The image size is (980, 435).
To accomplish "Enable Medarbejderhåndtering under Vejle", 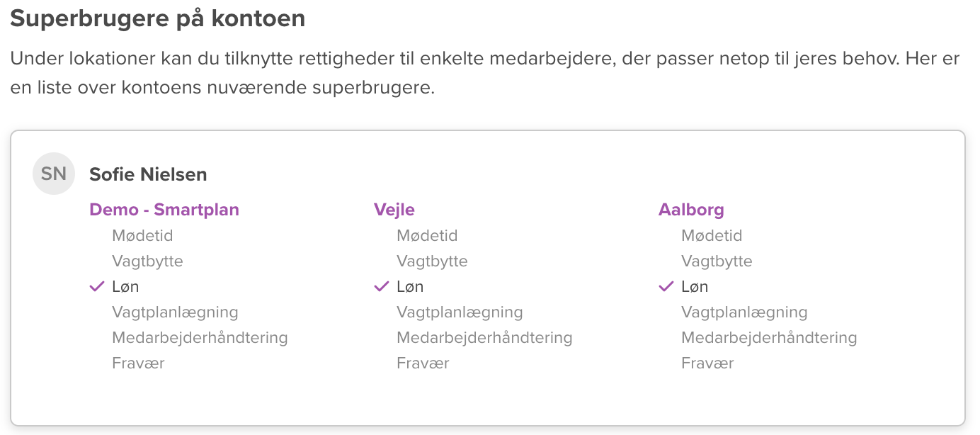I will click(484, 338).
